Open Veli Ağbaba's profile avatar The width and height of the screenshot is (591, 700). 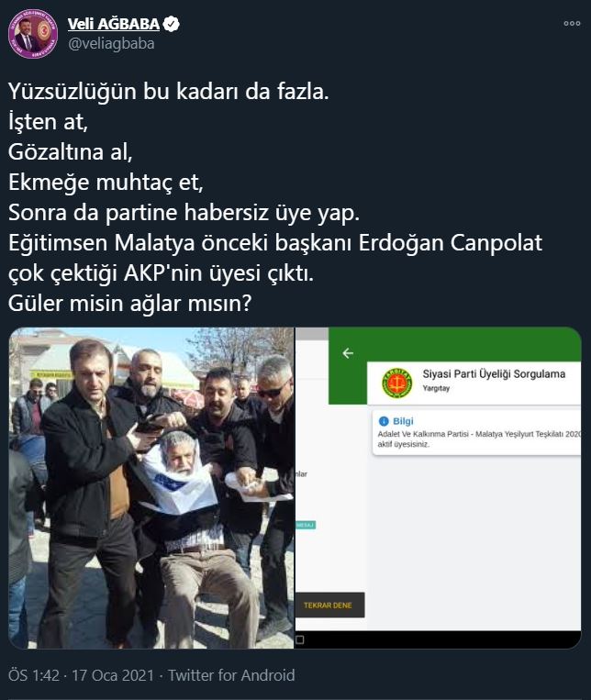(33, 34)
